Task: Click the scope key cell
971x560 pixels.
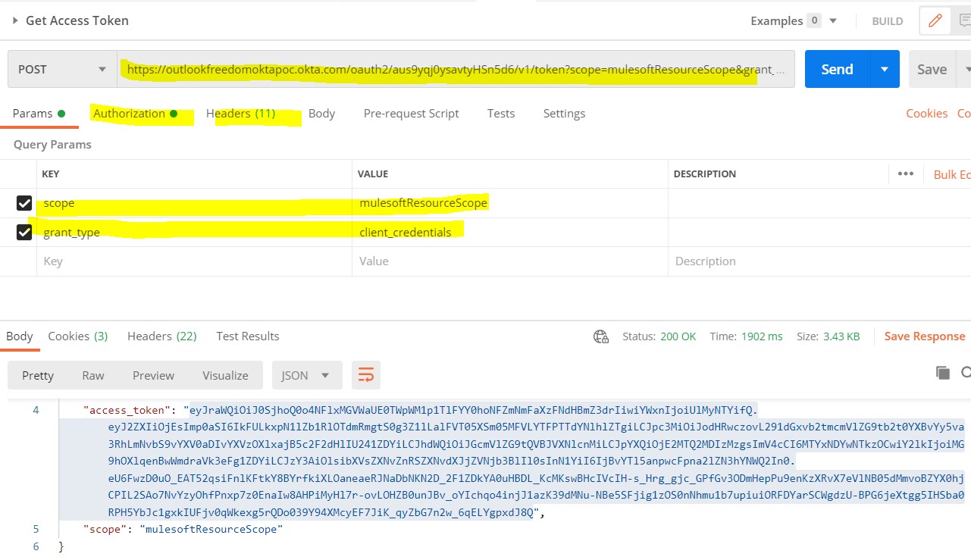Action: (194, 203)
